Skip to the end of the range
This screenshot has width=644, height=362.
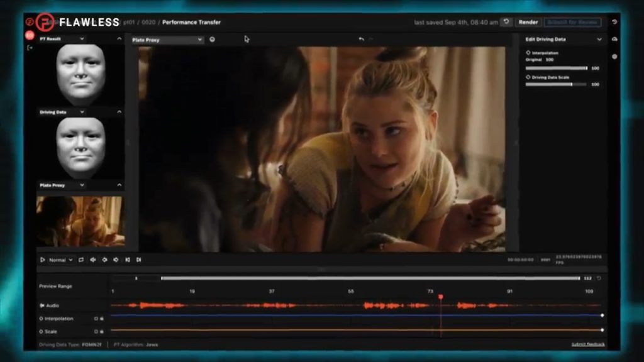coord(139,260)
